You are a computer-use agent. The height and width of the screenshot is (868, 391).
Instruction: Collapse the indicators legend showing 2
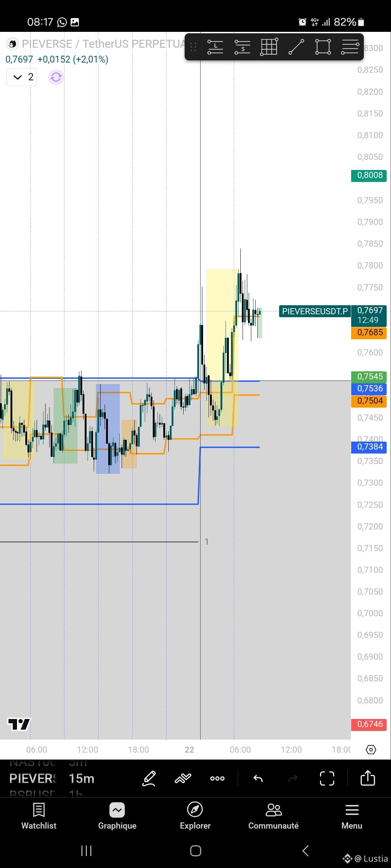pos(22,77)
